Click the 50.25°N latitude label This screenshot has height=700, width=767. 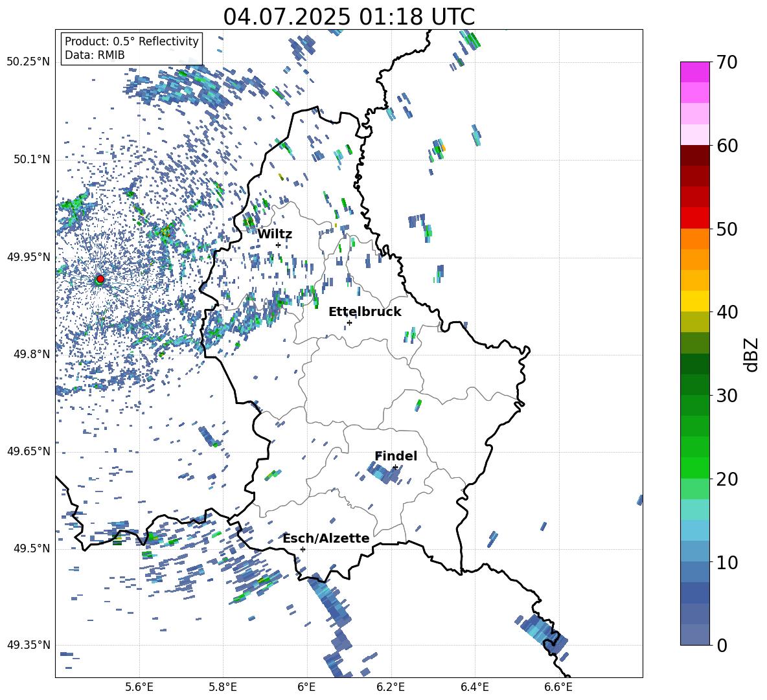29,62
